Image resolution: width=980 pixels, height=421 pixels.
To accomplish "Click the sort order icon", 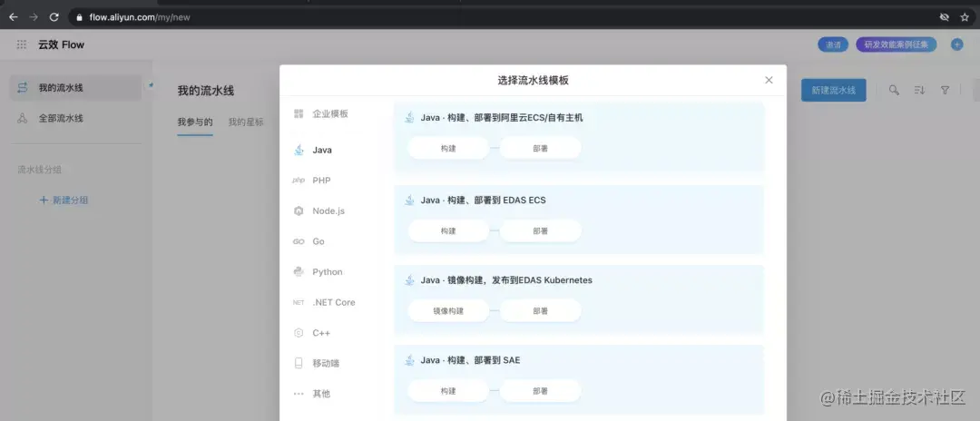I will [919, 91].
